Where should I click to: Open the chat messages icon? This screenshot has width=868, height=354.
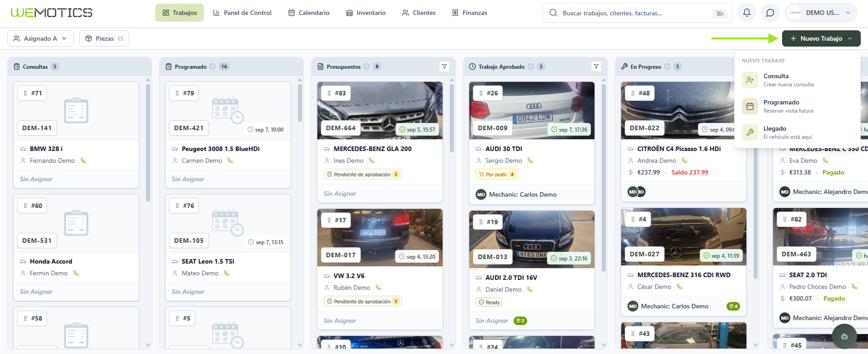(770, 13)
